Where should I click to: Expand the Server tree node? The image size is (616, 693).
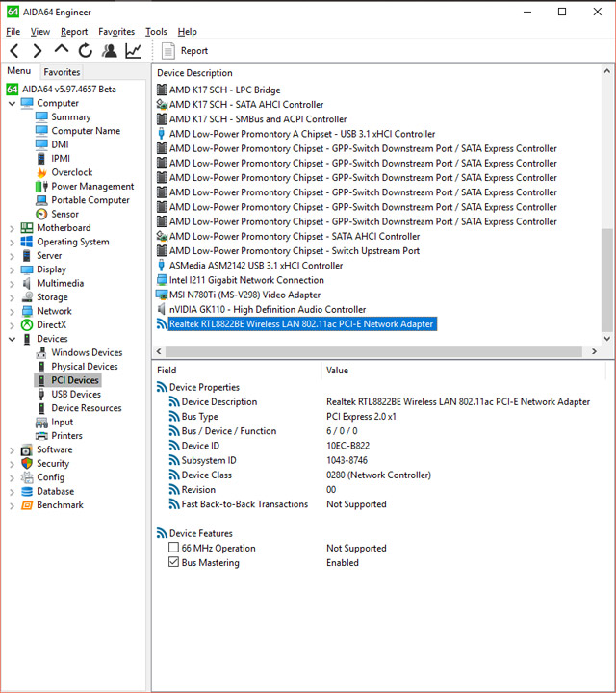tap(12, 256)
